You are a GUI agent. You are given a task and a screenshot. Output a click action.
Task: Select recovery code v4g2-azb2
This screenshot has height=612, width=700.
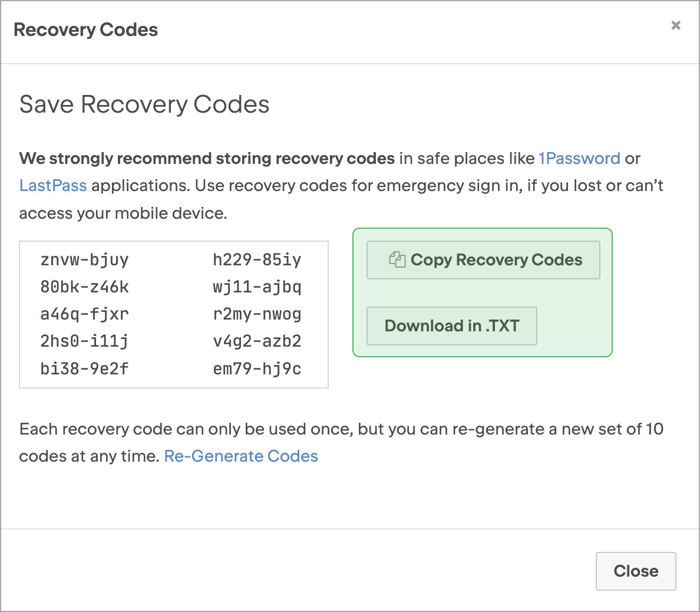[x=257, y=341]
